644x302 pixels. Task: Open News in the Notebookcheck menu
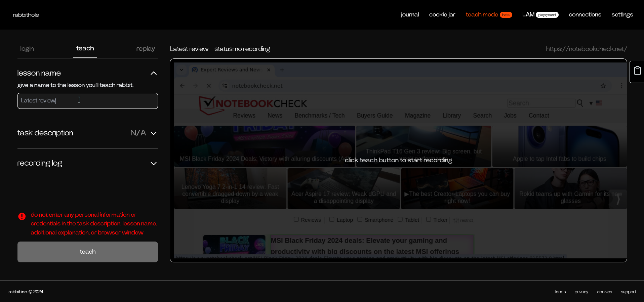click(x=275, y=116)
